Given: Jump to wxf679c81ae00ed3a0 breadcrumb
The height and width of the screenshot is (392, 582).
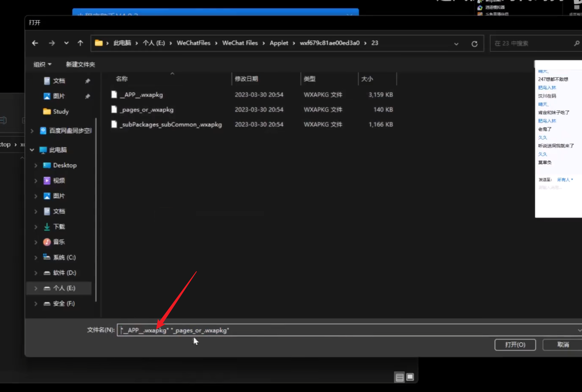Looking at the screenshot, I should point(330,43).
